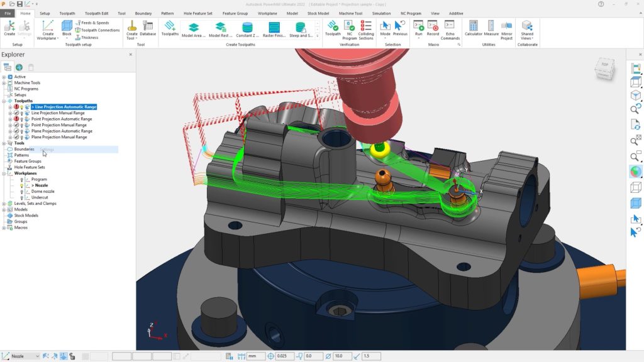644x362 pixels.
Task: Open the Measure tool
Action: (x=491, y=28)
